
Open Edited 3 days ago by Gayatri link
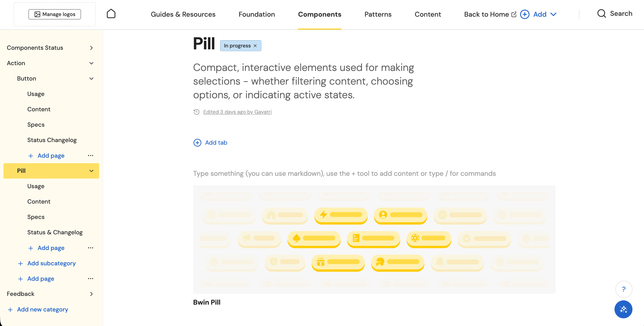237,112
